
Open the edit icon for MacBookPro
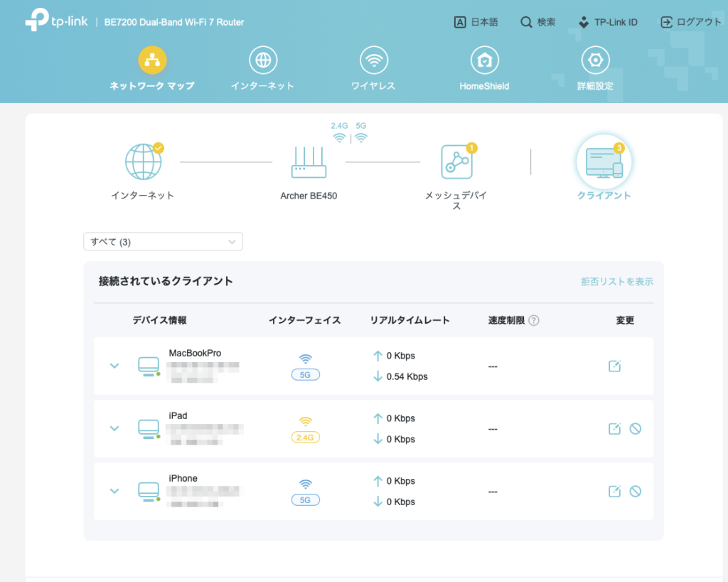(x=614, y=366)
